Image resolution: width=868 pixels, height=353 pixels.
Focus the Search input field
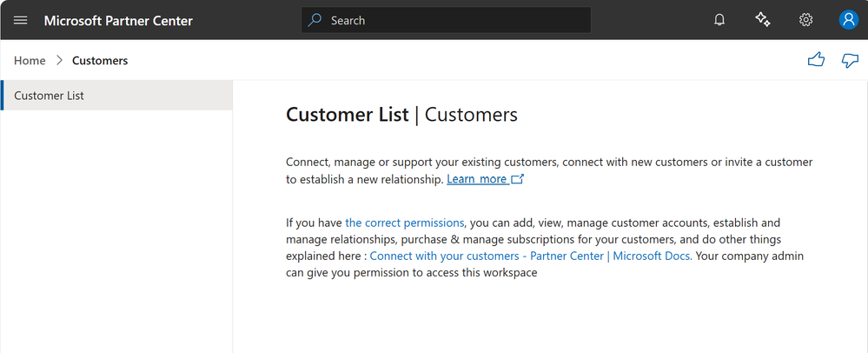coord(452,20)
